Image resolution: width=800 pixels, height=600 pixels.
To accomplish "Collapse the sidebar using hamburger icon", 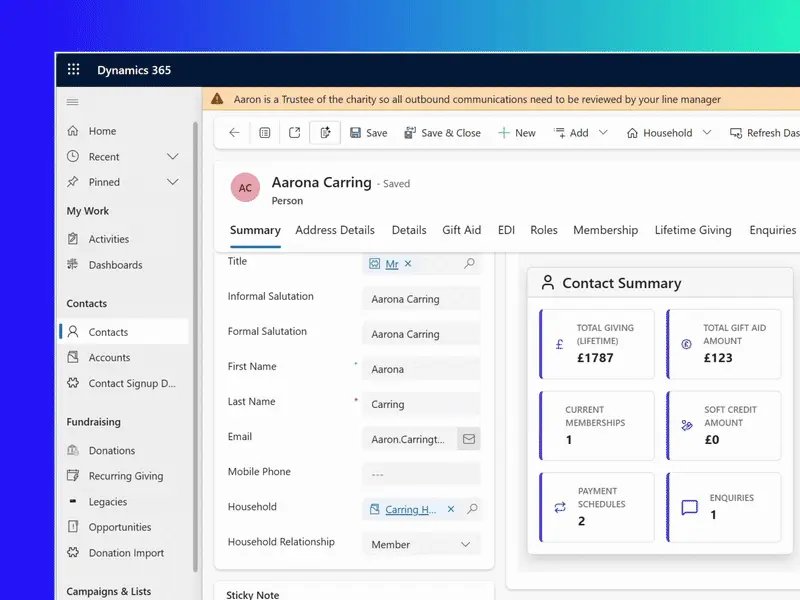I will click(x=72, y=102).
